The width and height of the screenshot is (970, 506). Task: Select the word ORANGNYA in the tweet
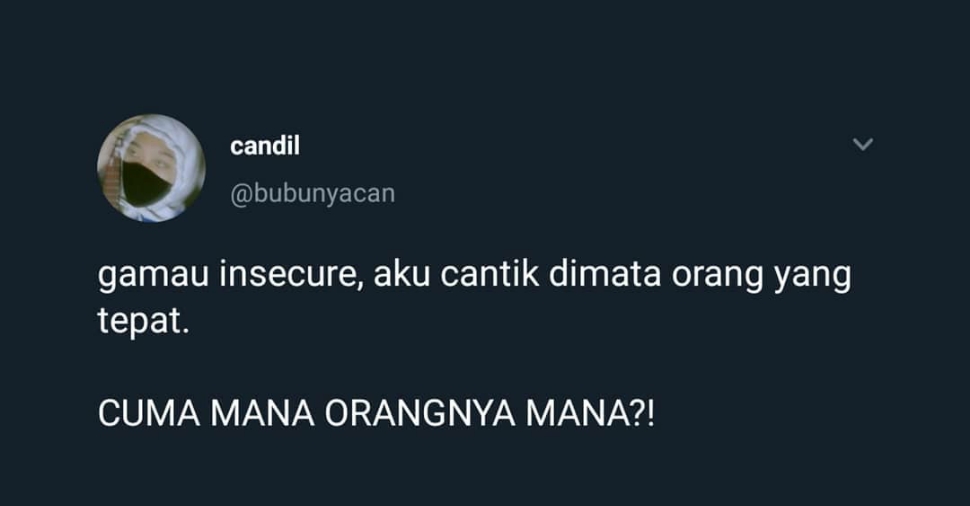(x=419, y=414)
